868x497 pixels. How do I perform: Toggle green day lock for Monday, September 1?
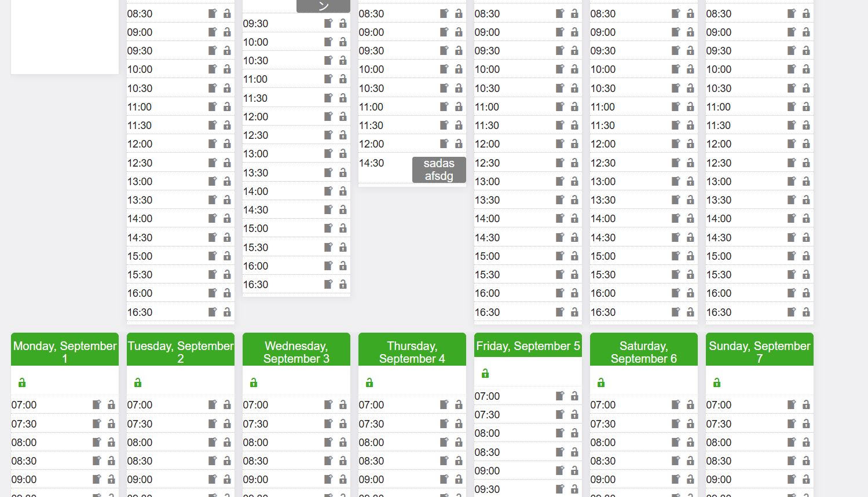pyautogui.click(x=22, y=383)
